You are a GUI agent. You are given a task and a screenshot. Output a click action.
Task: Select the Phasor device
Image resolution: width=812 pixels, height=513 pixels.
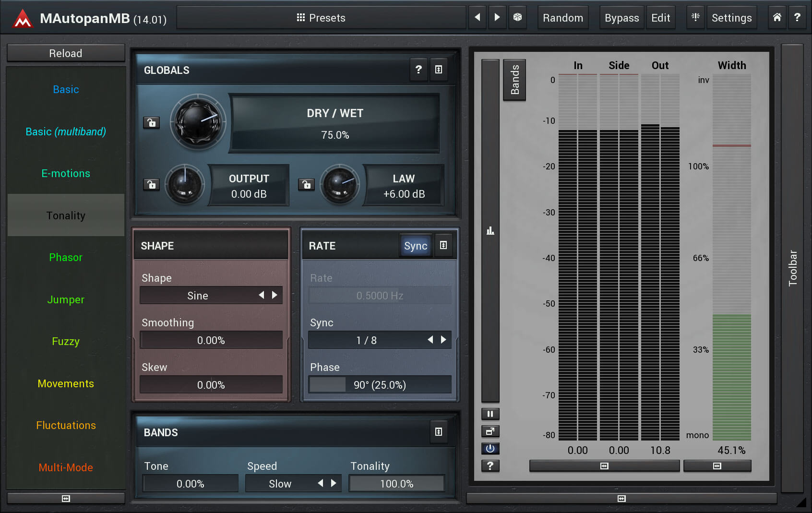pyautogui.click(x=66, y=257)
